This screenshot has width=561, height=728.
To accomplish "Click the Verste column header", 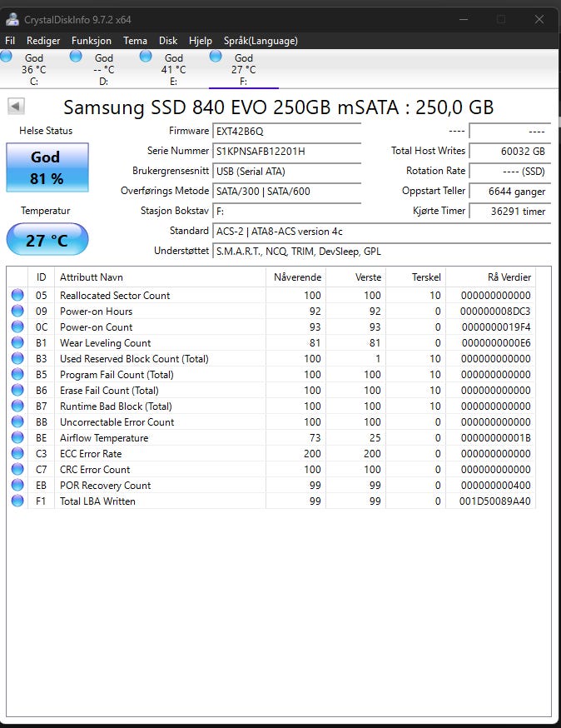I will (356, 277).
